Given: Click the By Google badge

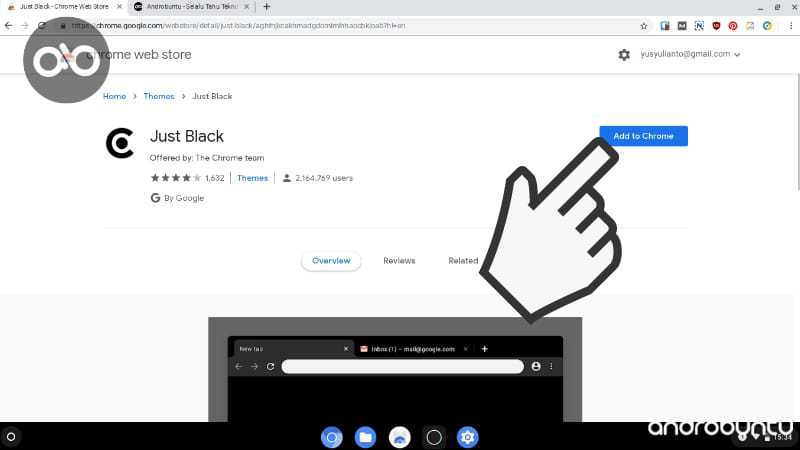Looking at the screenshot, I should pos(177,198).
